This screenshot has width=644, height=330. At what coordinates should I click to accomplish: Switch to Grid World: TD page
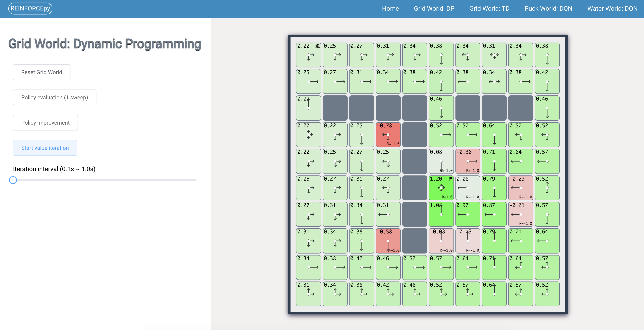coord(489,8)
